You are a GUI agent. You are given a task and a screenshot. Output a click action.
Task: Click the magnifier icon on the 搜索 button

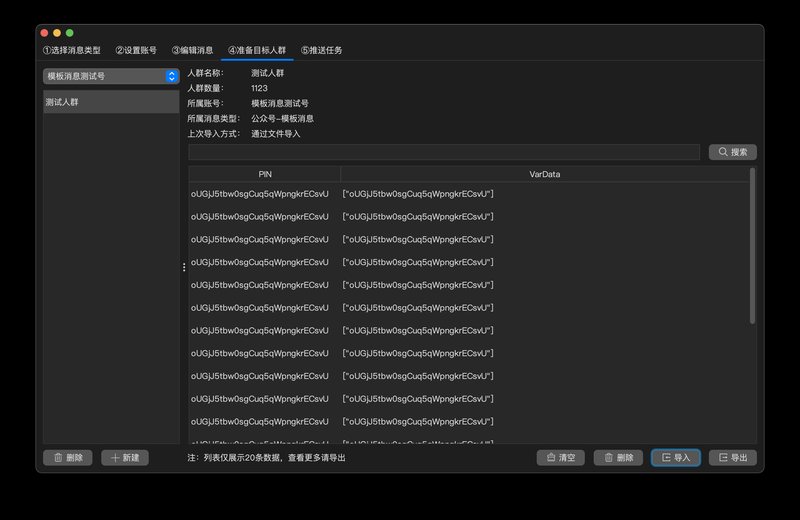tap(722, 152)
